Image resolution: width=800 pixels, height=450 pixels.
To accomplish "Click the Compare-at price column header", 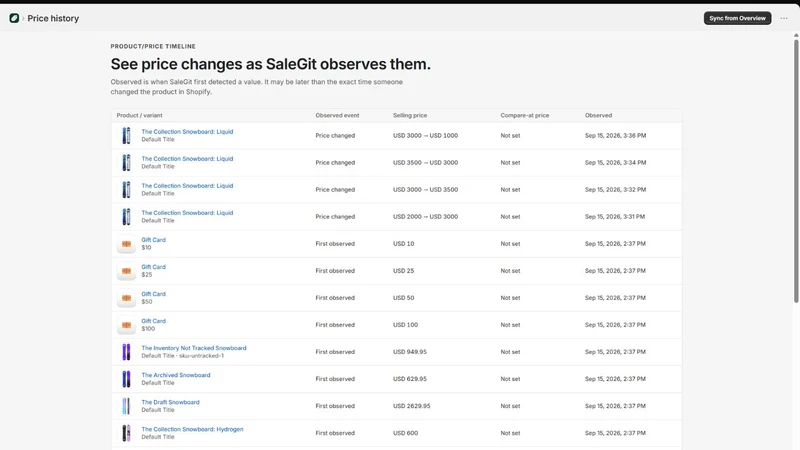I will pyautogui.click(x=524, y=115).
